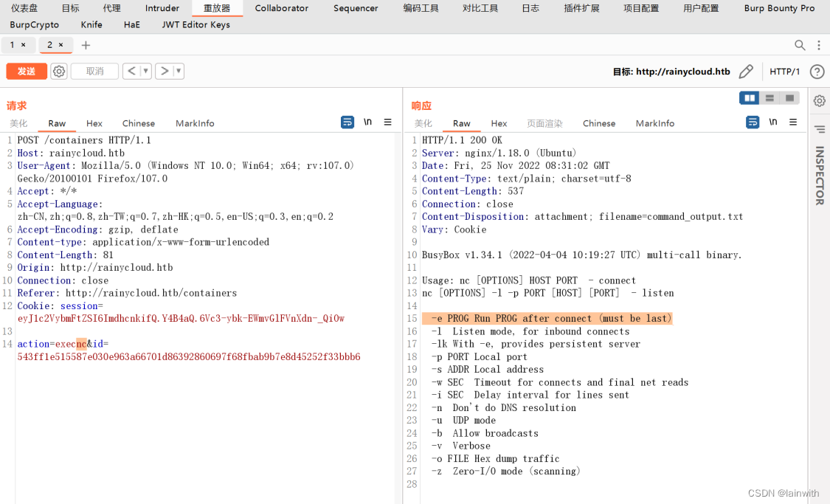The width and height of the screenshot is (830, 504).
Task: Open the 目标 target tab
Action: tap(70, 8)
